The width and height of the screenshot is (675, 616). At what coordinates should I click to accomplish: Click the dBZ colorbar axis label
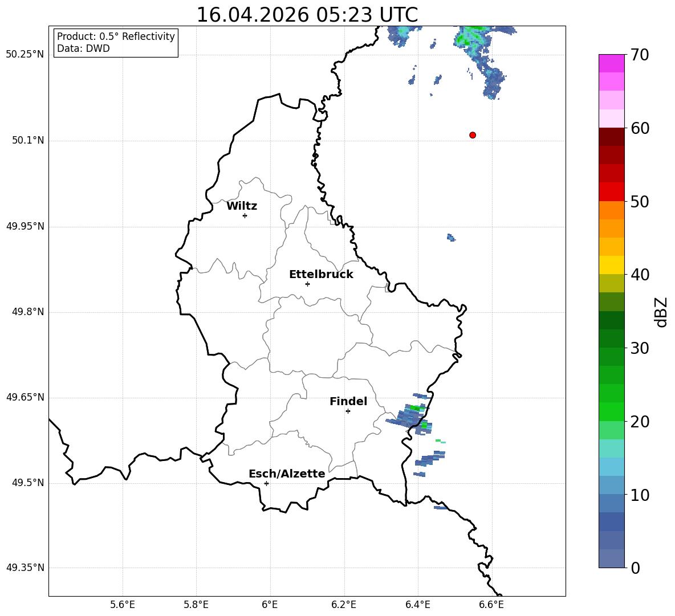(x=661, y=312)
